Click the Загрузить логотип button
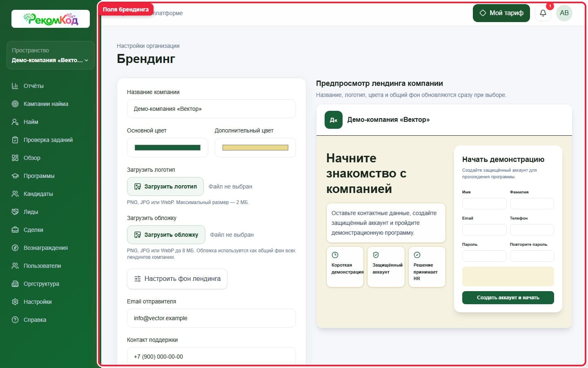 tap(165, 186)
